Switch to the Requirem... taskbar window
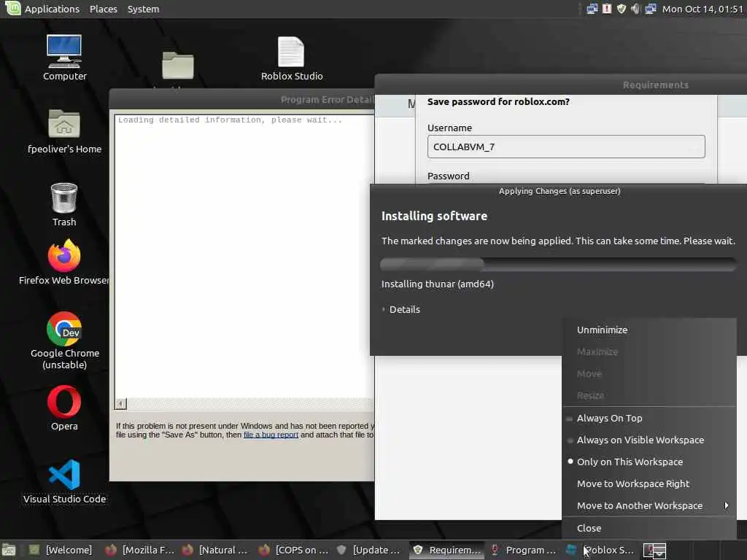 coord(447,551)
